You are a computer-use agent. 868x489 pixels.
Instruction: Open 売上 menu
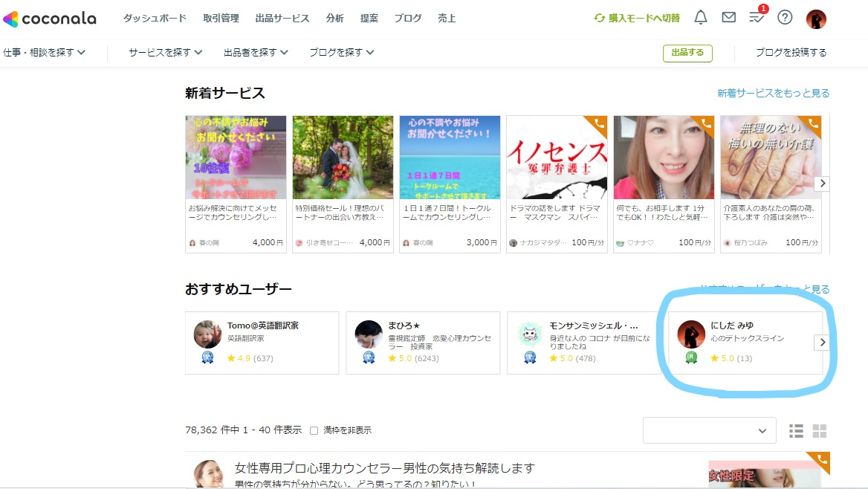click(447, 19)
